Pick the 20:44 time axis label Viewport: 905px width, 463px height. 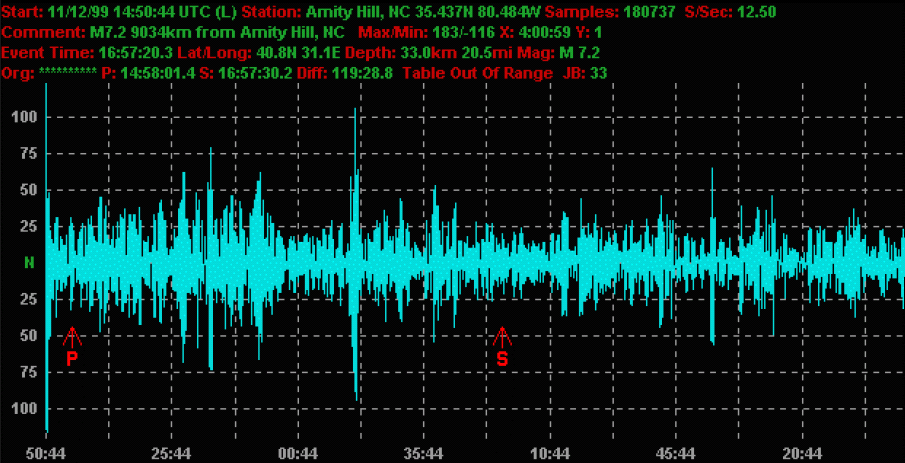[x=803, y=453]
